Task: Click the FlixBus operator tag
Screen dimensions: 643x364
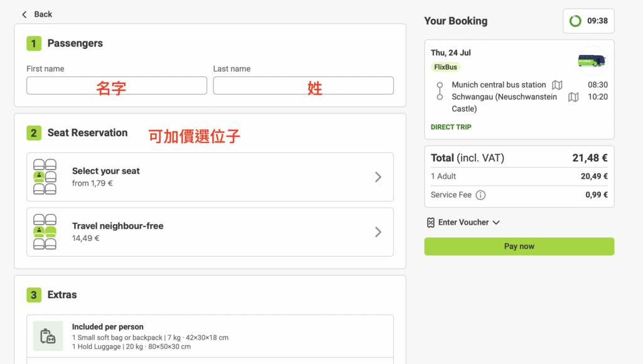Action: pos(445,67)
